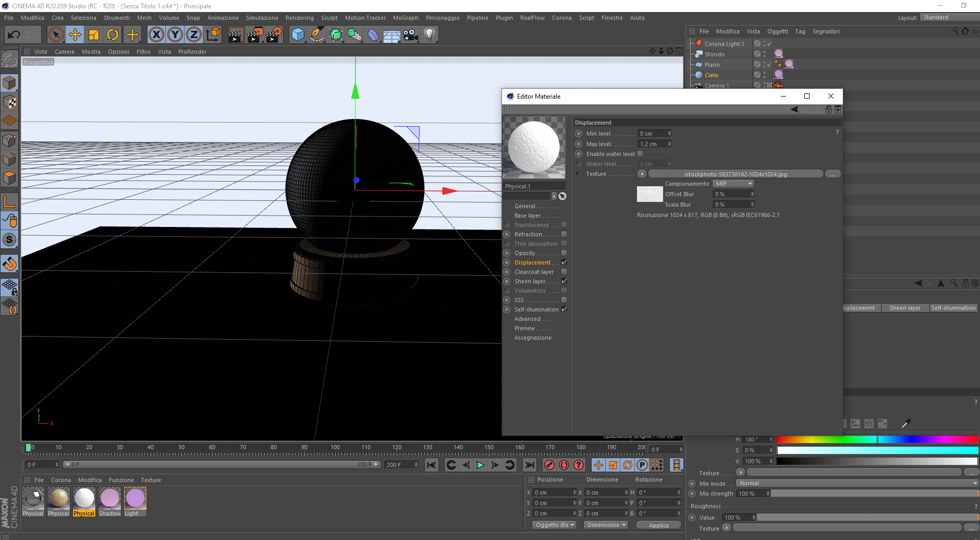Select Cielo object in object manager
Viewport: 980px width, 540px height.
[x=711, y=75]
